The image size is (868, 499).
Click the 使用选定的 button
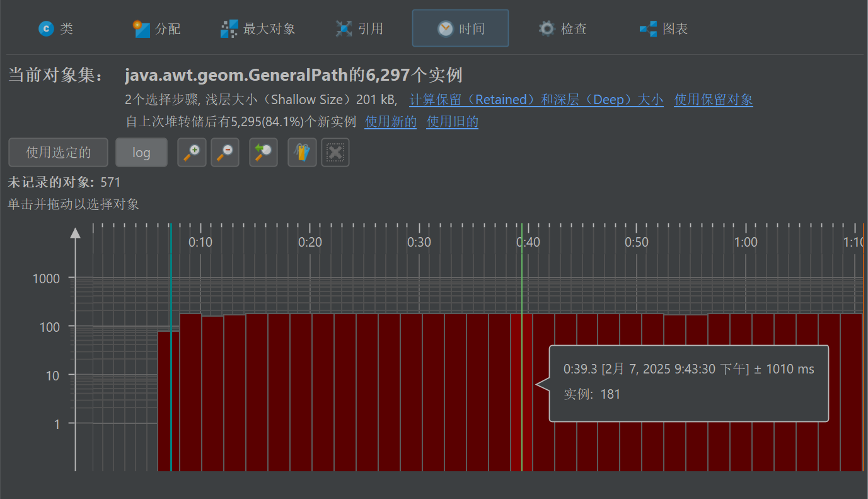tap(58, 153)
